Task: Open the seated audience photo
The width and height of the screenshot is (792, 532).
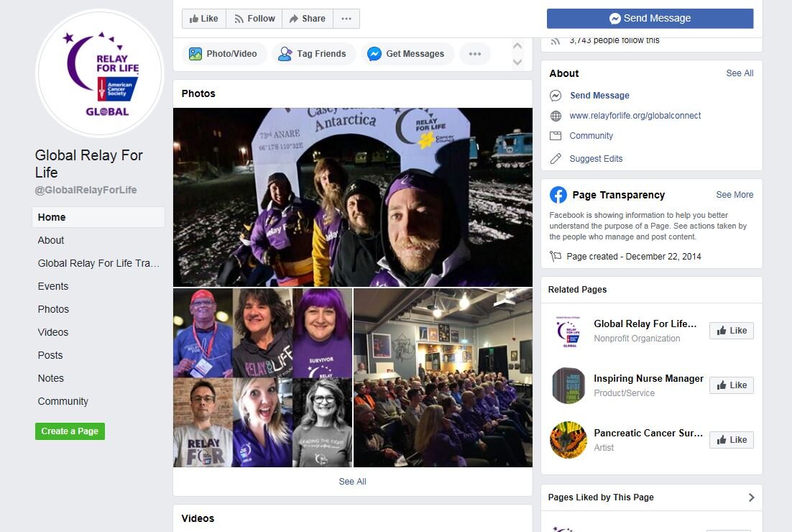Action: (443, 378)
